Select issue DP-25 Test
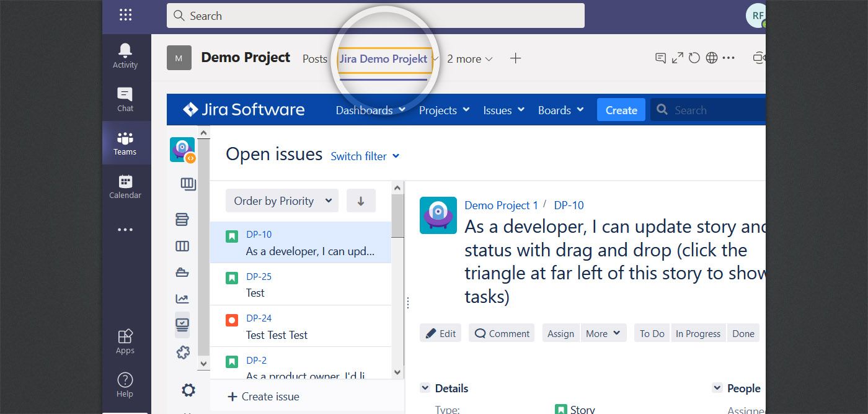This screenshot has height=414, width=868. [301, 284]
